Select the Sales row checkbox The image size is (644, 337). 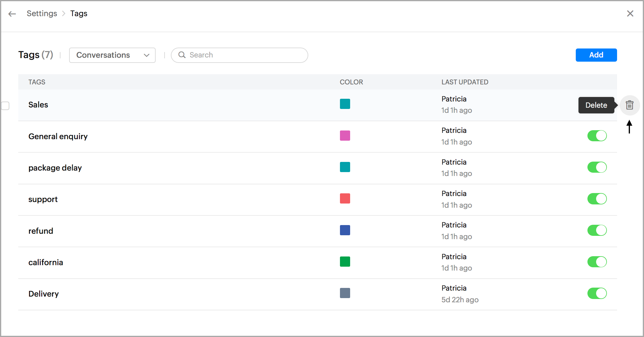click(5, 106)
